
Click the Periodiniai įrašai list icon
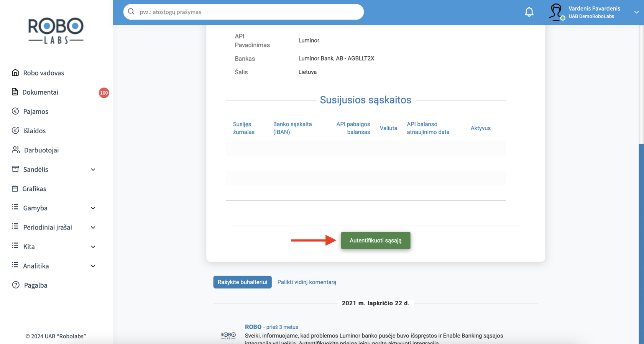pyautogui.click(x=15, y=226)
